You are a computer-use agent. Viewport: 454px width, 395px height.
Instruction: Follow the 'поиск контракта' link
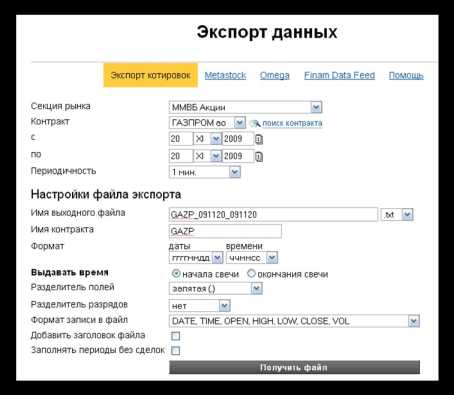292,123
